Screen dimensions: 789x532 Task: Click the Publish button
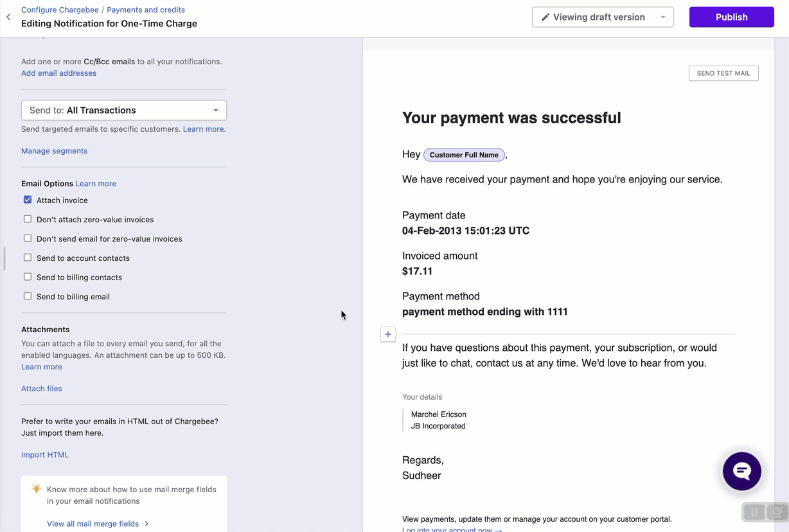[731, 17]
